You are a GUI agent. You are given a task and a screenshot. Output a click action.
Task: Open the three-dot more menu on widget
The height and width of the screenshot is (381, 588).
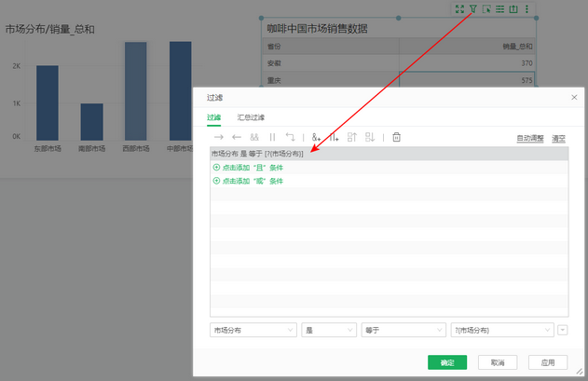pos(527,9)
